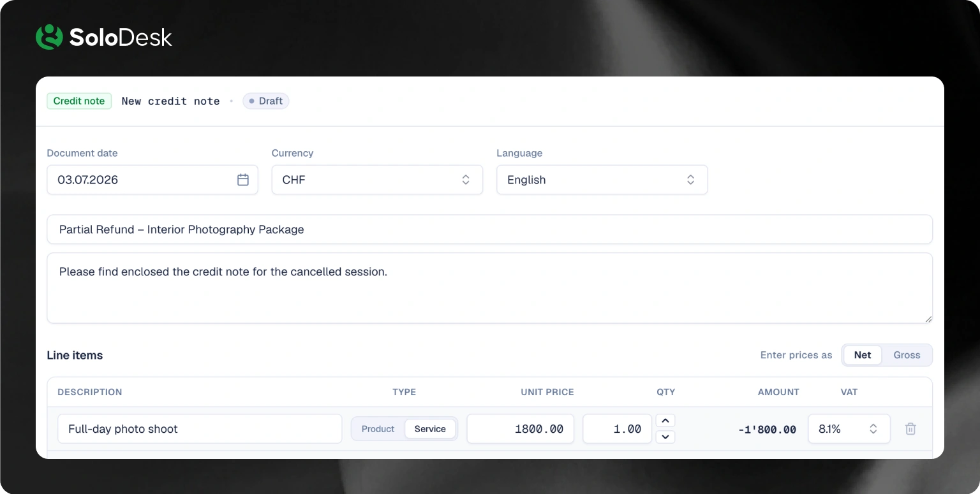Click the Line items heading
Screen dimensions: 980x494
pos(75,355)
